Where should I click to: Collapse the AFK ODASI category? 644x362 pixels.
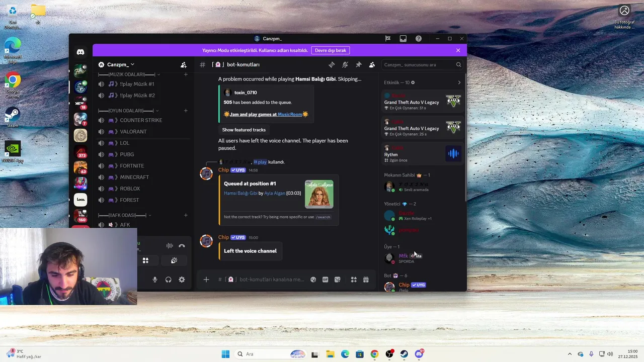[x=125, y=215]
